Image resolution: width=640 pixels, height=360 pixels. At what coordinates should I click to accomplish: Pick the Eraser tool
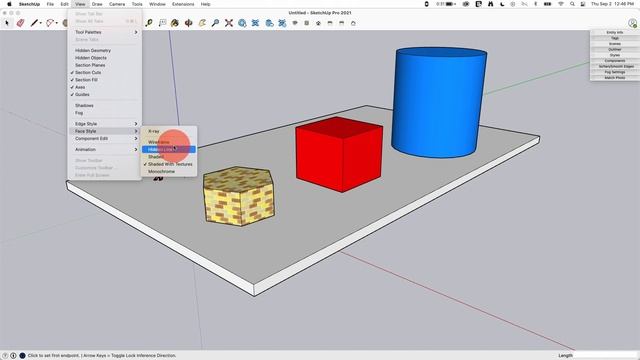pyautogui.click(x=20, y=23)
